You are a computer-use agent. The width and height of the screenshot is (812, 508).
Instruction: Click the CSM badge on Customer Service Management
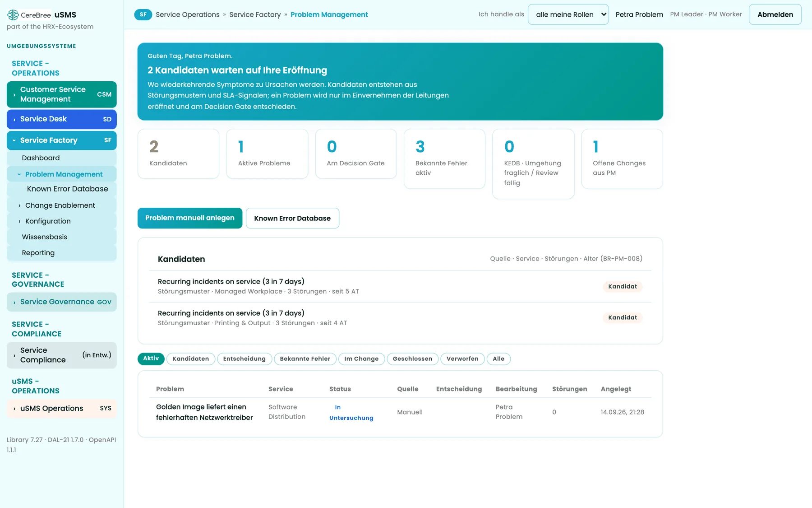click(x=104, y=94)
